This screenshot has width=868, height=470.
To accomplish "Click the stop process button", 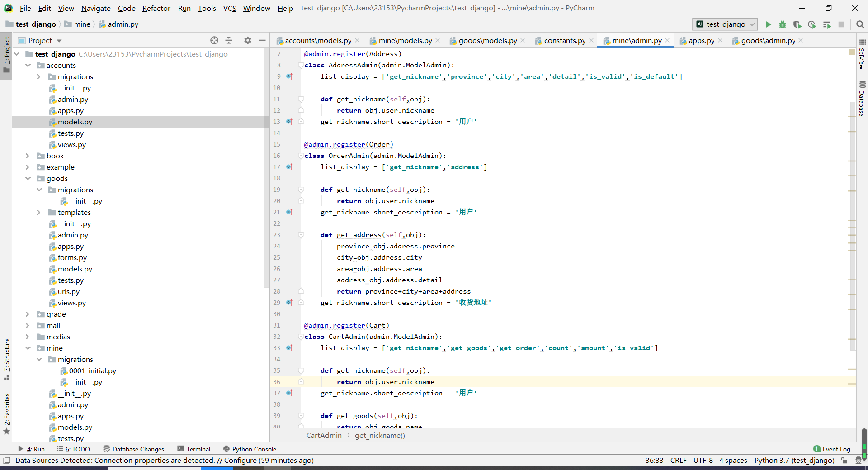I will click(841, 24).
